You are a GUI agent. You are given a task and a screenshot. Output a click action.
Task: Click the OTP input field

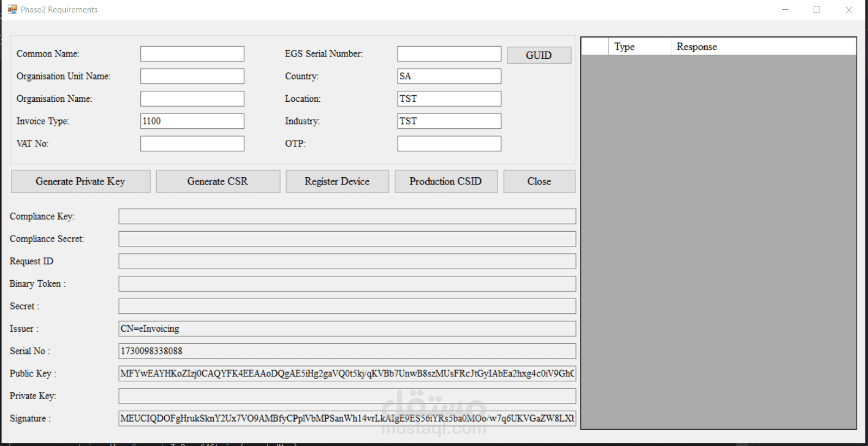point(449,144)
